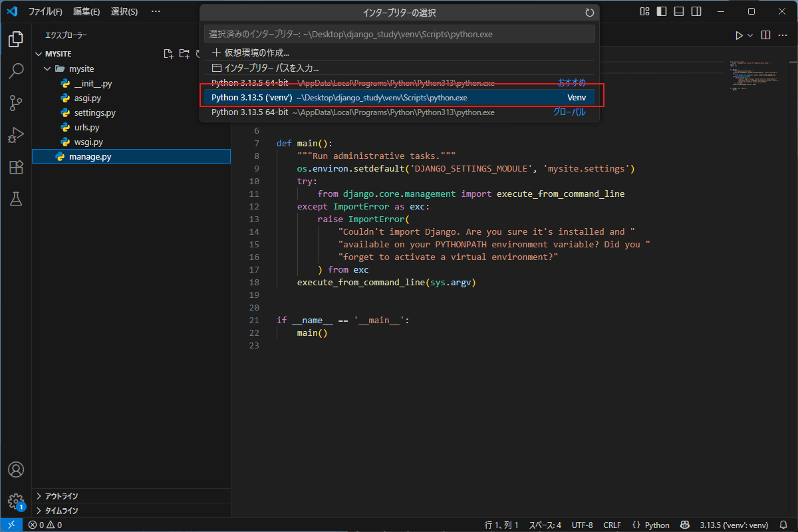
Task: Change indentation via スペース: 4
Action: tap(545, 525)
